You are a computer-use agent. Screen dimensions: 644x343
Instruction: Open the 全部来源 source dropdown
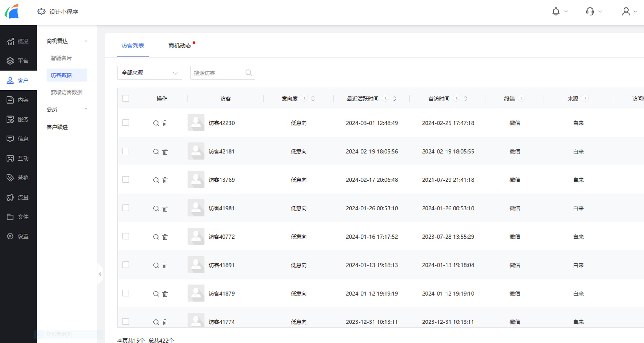149,73
